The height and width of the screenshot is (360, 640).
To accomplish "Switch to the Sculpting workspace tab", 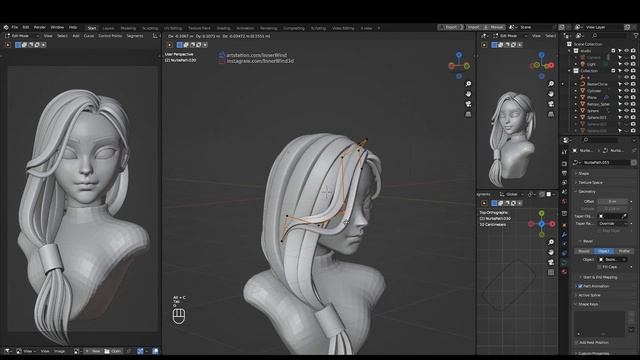I will (150, 28).
